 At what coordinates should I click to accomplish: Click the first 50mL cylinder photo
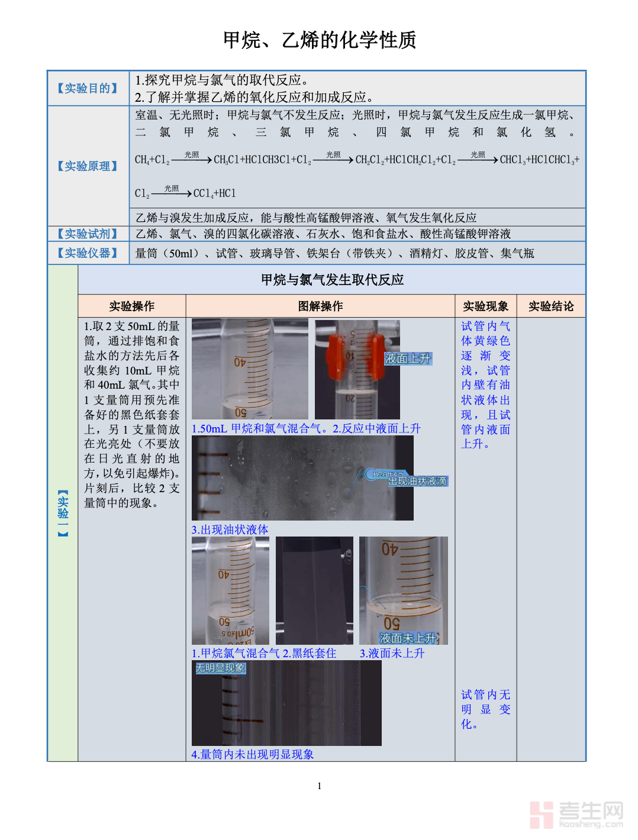pyautogui.click(x=249, y=369)
